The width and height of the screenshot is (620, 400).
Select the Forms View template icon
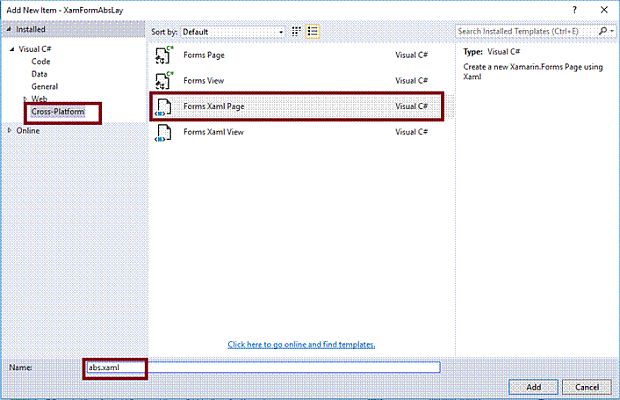point(163,81)
